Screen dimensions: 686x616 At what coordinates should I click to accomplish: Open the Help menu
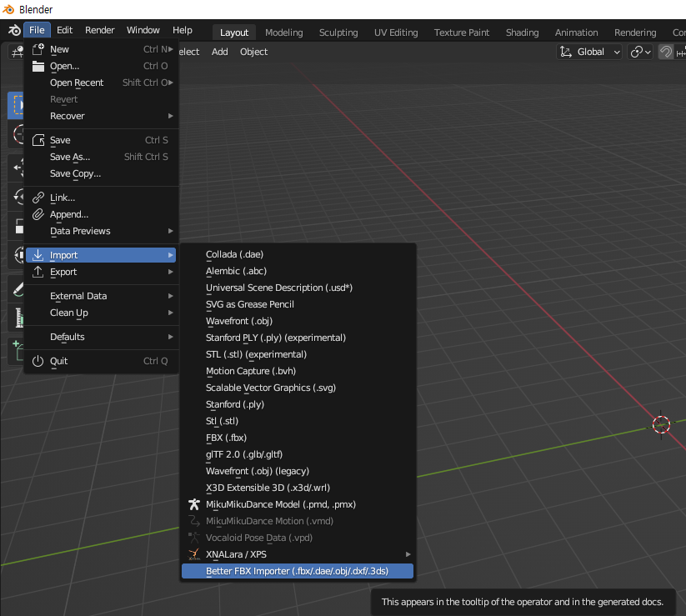pyautogui.click(x=183, y=30)
